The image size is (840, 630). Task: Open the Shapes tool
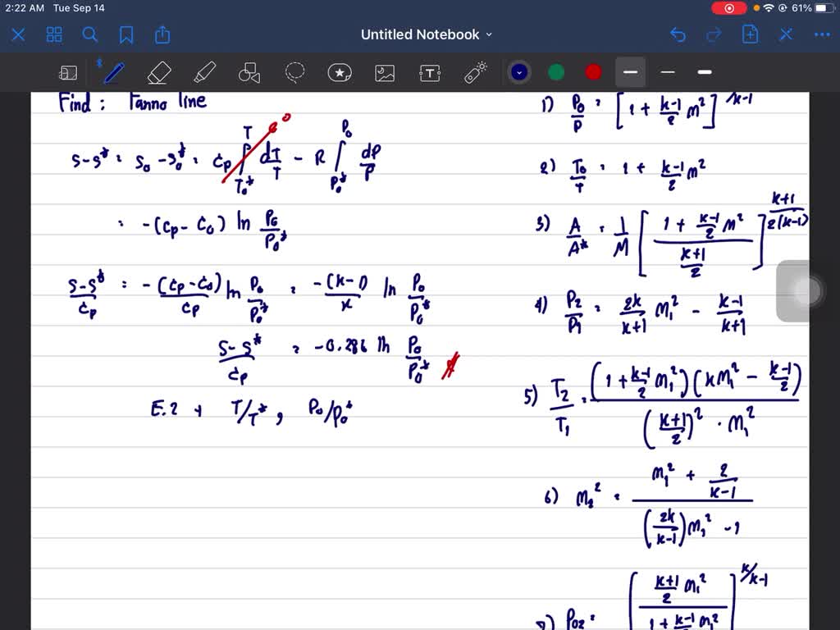249,72
